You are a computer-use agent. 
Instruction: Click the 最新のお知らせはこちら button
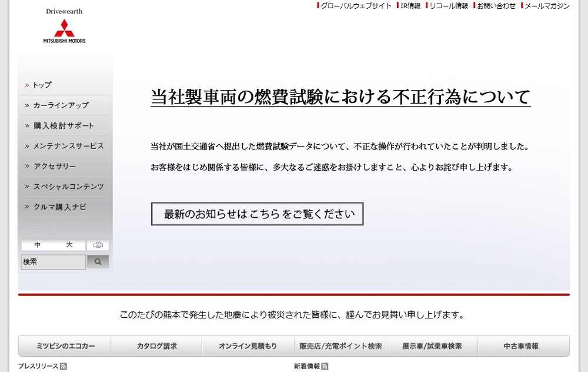pos(257,214)
